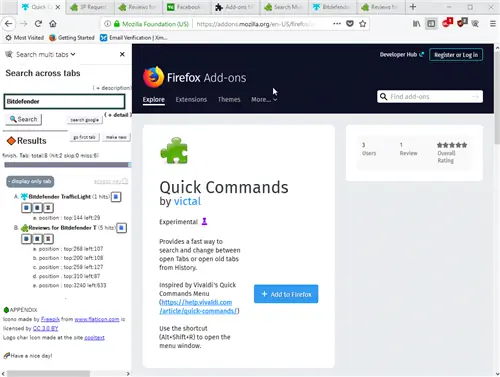Image resolution: width=500 pixels, height=377 pixels.
Task: Open the Most Visited bookmarks folder
Action: click(24, 38)
